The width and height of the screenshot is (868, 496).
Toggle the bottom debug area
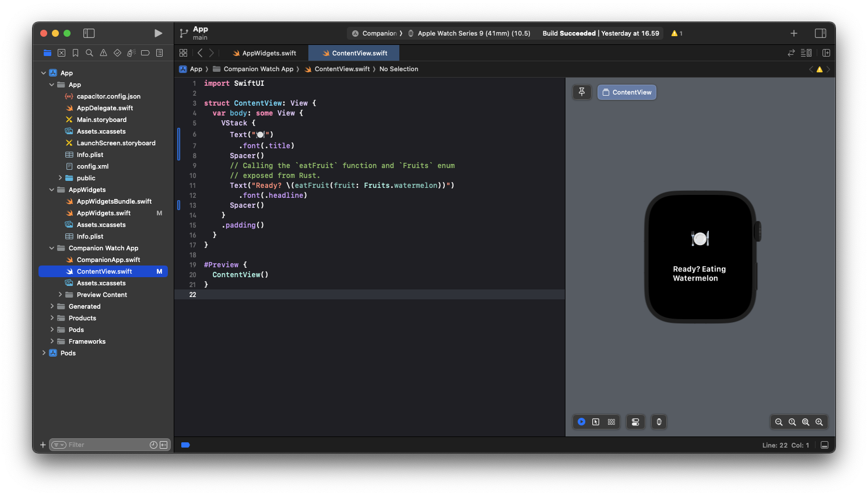point(824,445)
